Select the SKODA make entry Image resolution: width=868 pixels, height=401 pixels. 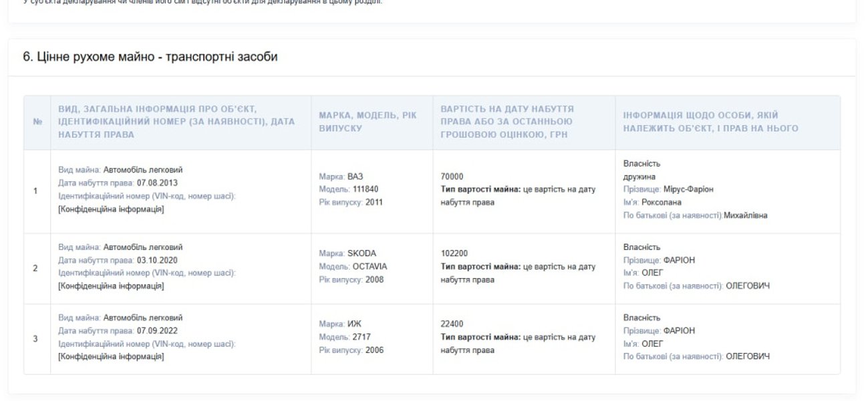click(361, 254)
